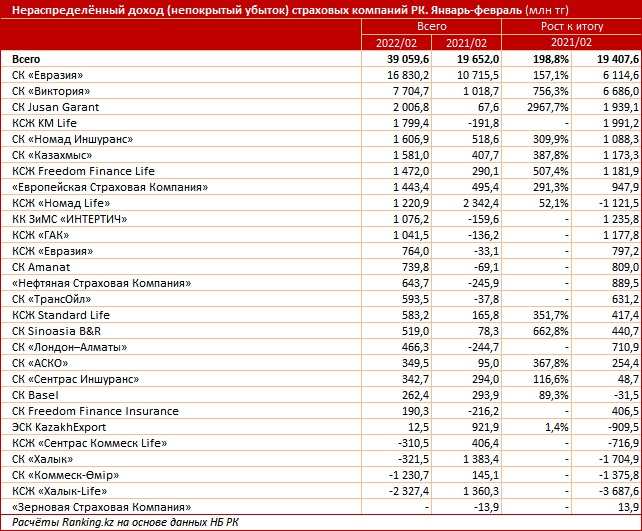Select value '-191,8' for KM Life
This screenshot has width=642, height=531.
click(484, 123)
